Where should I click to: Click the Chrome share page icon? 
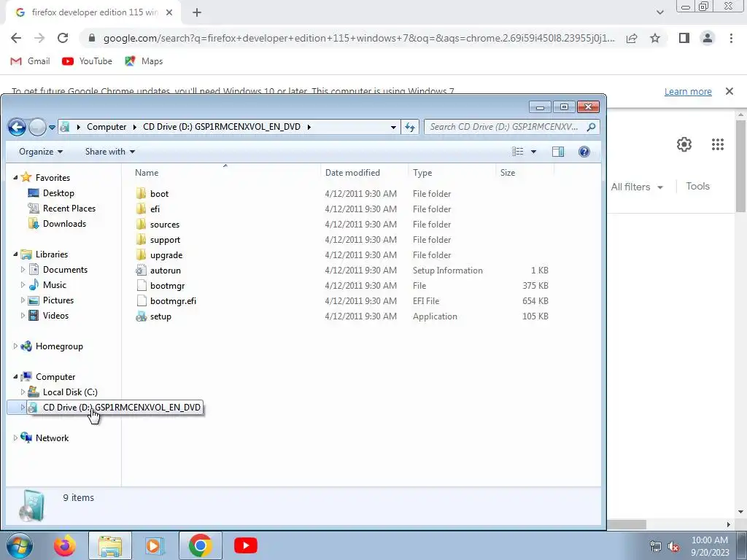[632, 38]
